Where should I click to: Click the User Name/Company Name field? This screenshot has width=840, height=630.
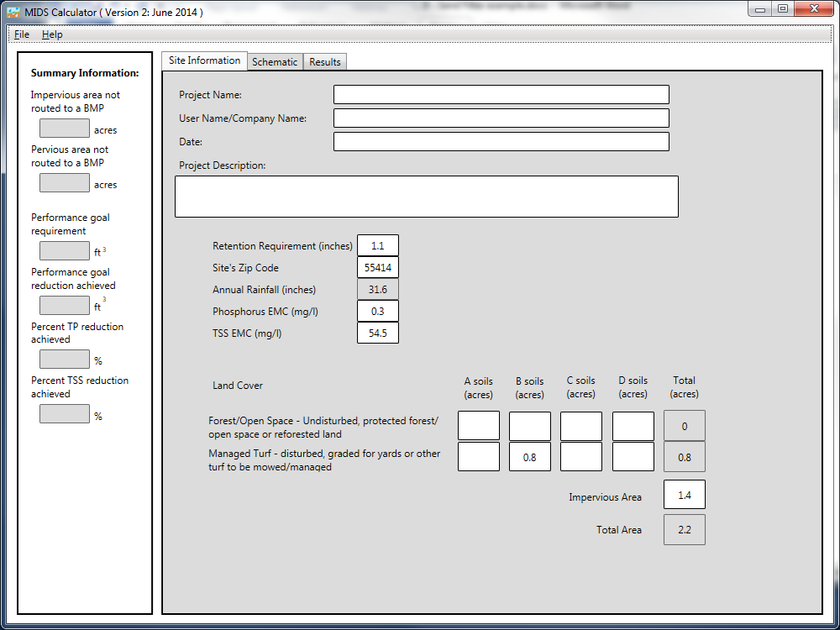pyautogui.click(x=501, y=118)
